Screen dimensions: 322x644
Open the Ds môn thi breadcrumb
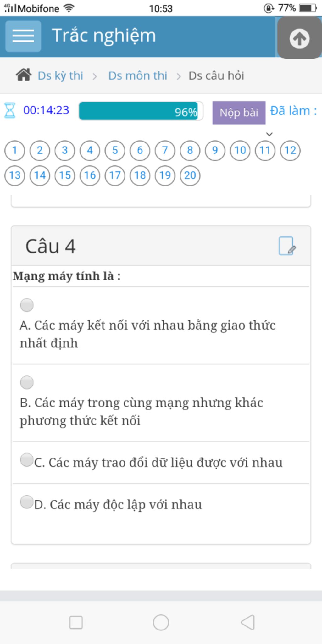pyautogui.click(x=137, y=76)
